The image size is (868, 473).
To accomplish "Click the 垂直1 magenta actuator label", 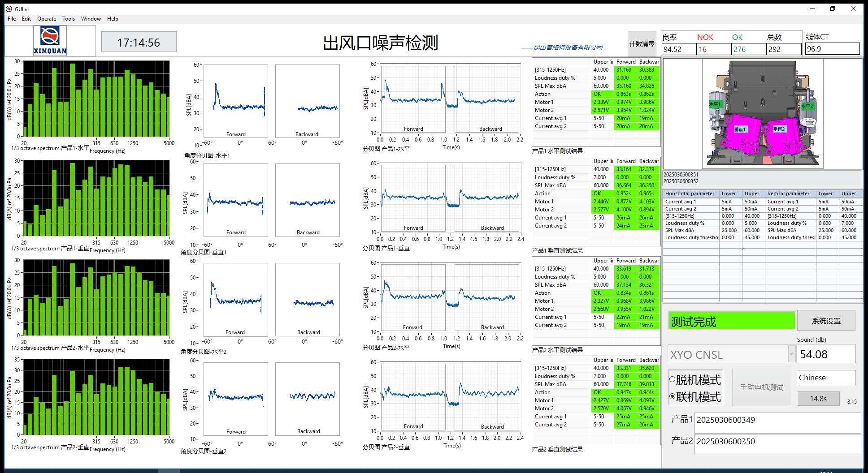I will tap(739, 129).
